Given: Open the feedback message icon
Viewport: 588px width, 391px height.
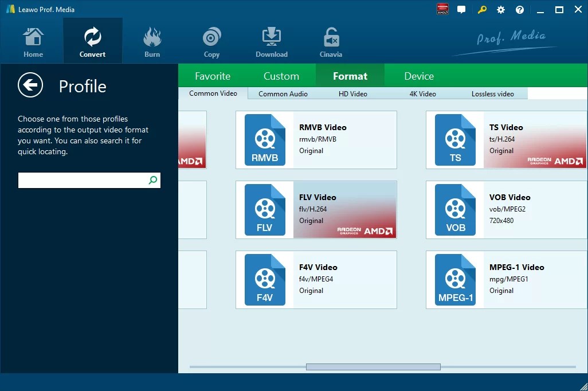Looking at the screenshot, I should (461, 9).
